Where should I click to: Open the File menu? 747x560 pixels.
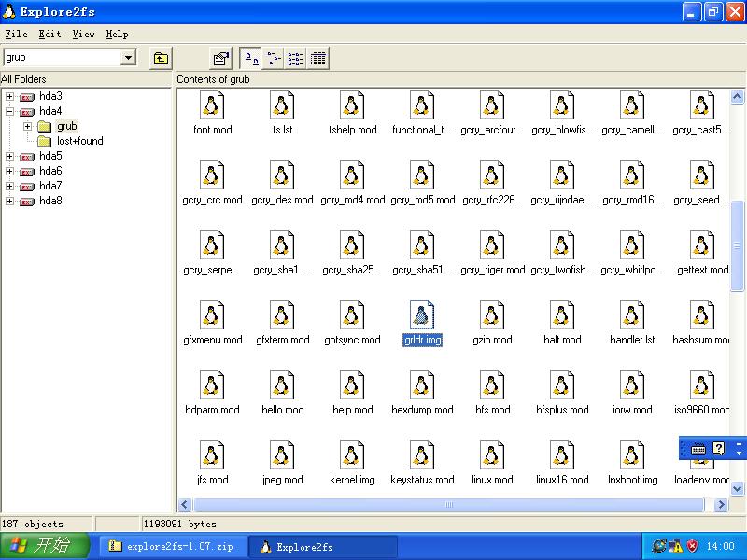[16, 35]
